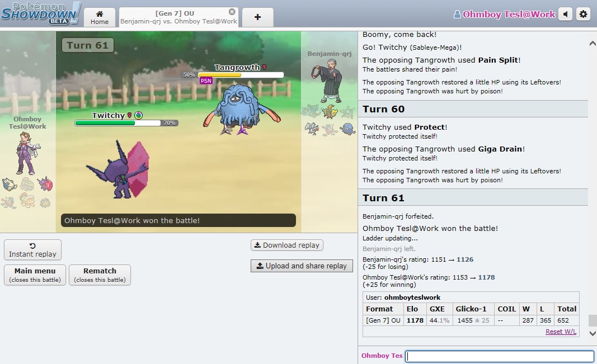The height and width of the screenshot is (364, 597).
Task: Upload and share the replay
Action: [302, 266]
